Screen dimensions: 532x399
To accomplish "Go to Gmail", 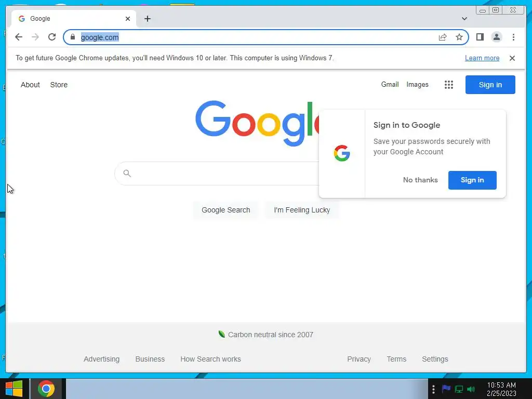I will point(390,85).
